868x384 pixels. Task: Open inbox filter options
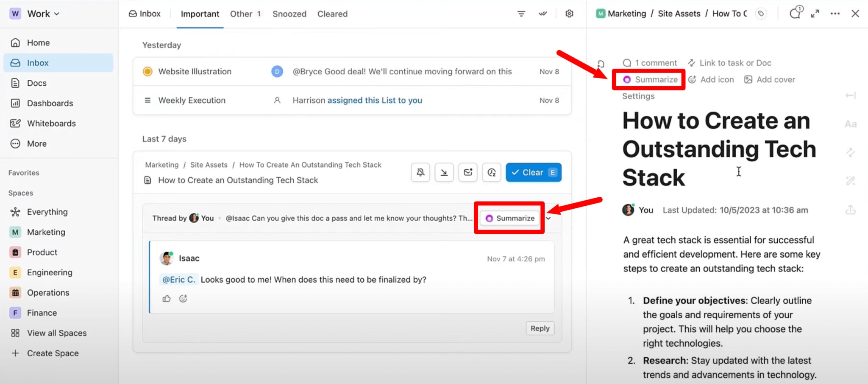point(521,14)
